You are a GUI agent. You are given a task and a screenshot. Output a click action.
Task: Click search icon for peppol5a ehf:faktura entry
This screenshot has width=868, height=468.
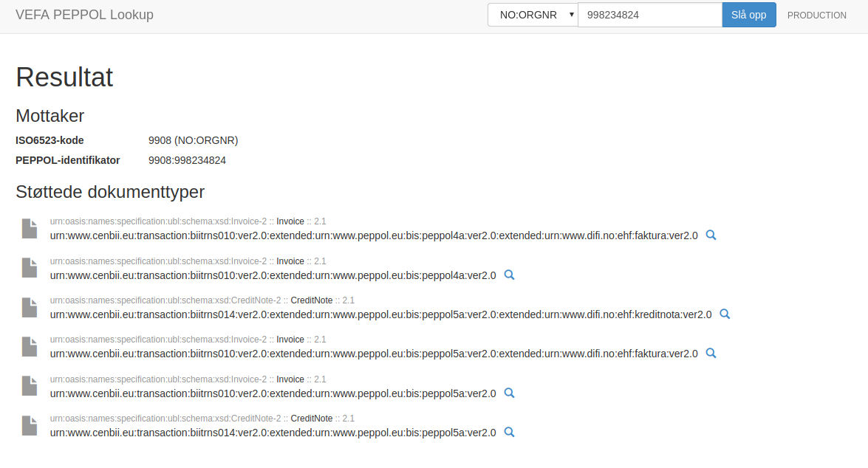click(x=711, y=353)
